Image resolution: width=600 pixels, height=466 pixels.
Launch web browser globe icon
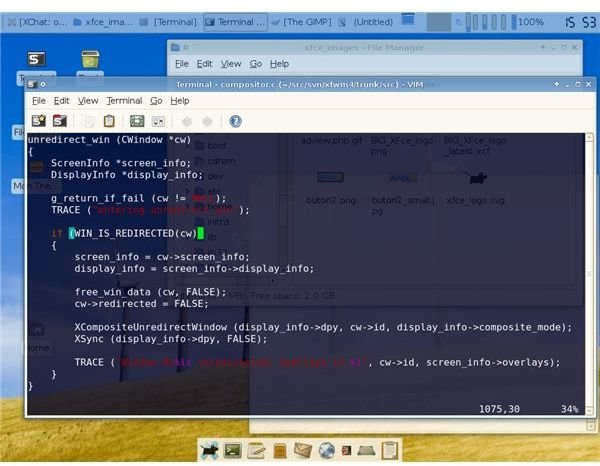coord(326,450)
